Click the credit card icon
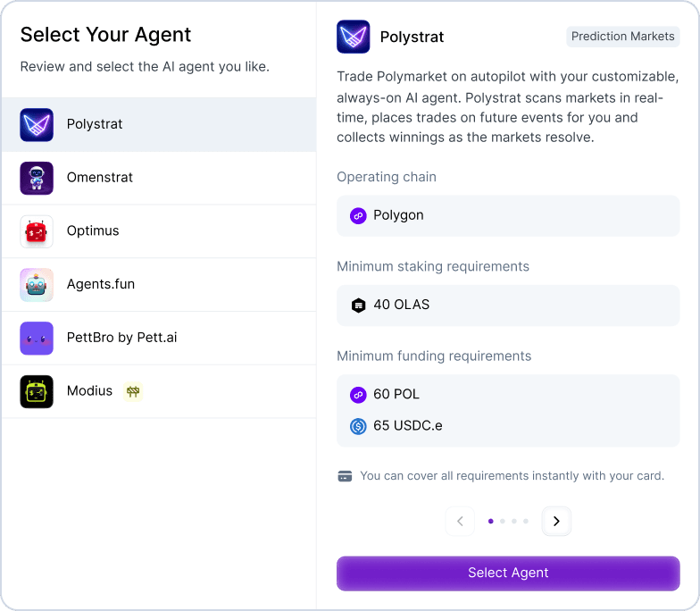This screenshot has height=611, width=700. click(x=346, y=476)
